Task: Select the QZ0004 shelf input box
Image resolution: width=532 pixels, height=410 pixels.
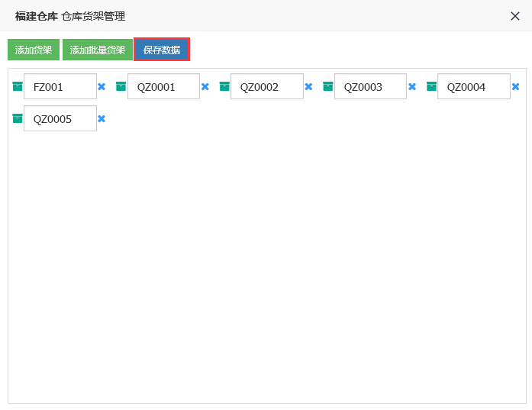Action: [474, 86]
